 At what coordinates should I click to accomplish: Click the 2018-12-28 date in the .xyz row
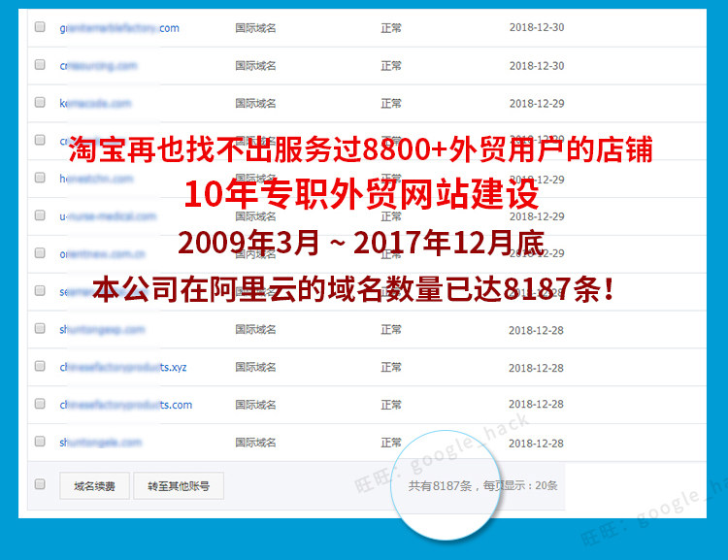pyautogui.click(x=536, y=368)
